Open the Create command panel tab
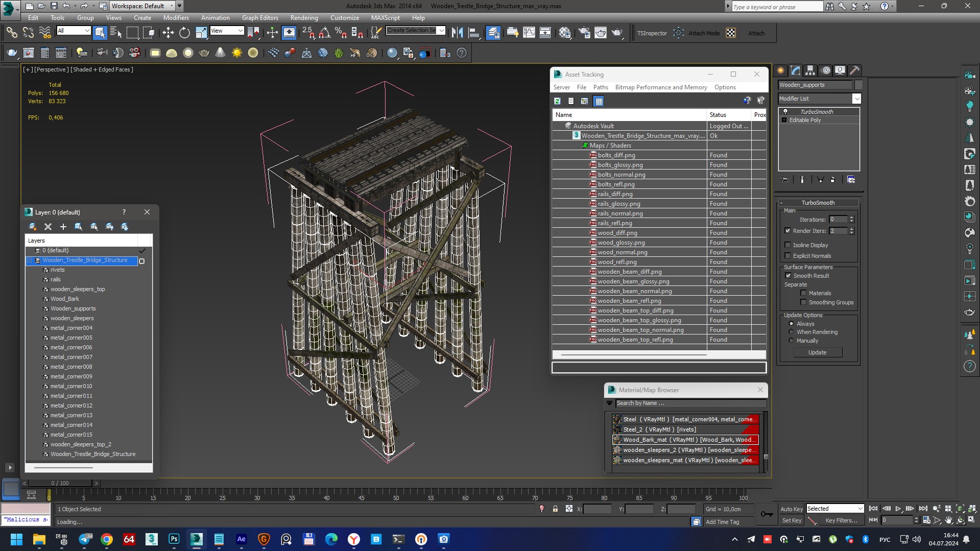 [780, 70]
